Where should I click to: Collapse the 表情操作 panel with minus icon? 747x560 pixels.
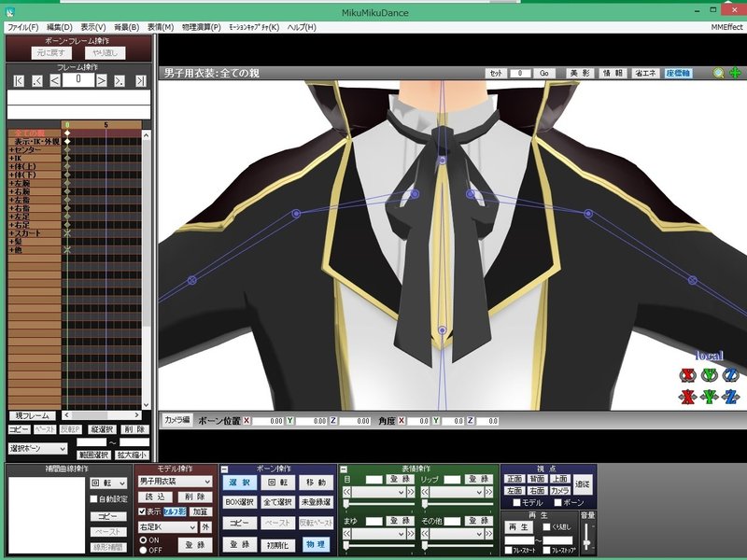click(x=344, y=469)
